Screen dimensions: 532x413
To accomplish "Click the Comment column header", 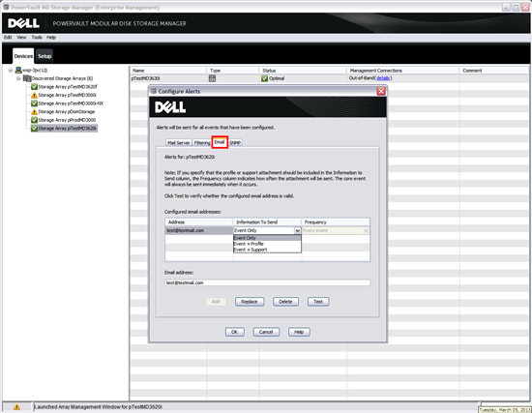I will click(494, 71).
